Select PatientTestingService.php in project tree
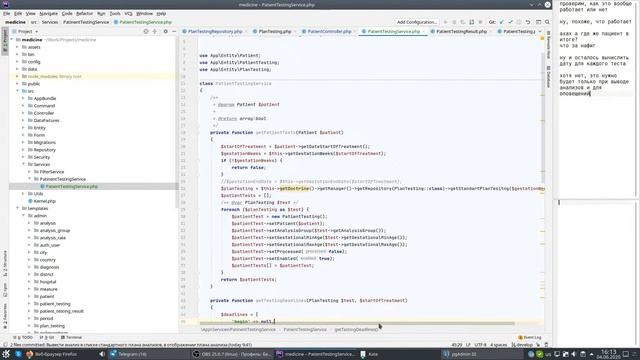 pos(93,187)
